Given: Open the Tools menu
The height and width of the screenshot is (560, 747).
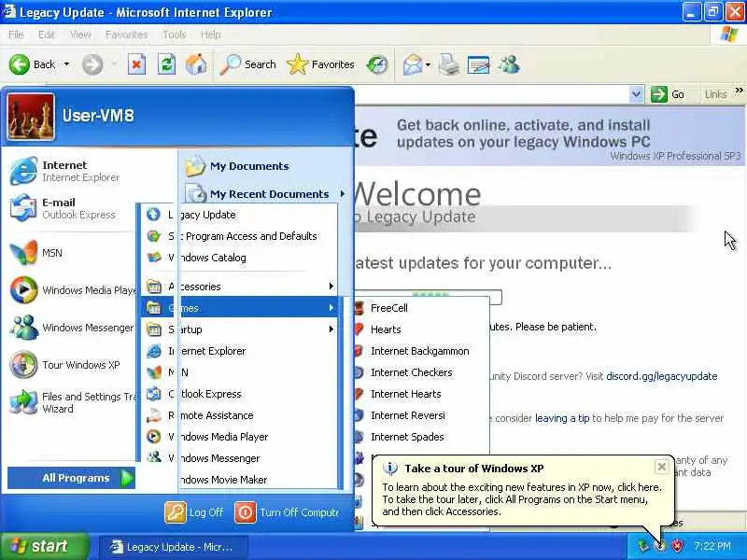Looking at the screenshot, I should [175, 35].
